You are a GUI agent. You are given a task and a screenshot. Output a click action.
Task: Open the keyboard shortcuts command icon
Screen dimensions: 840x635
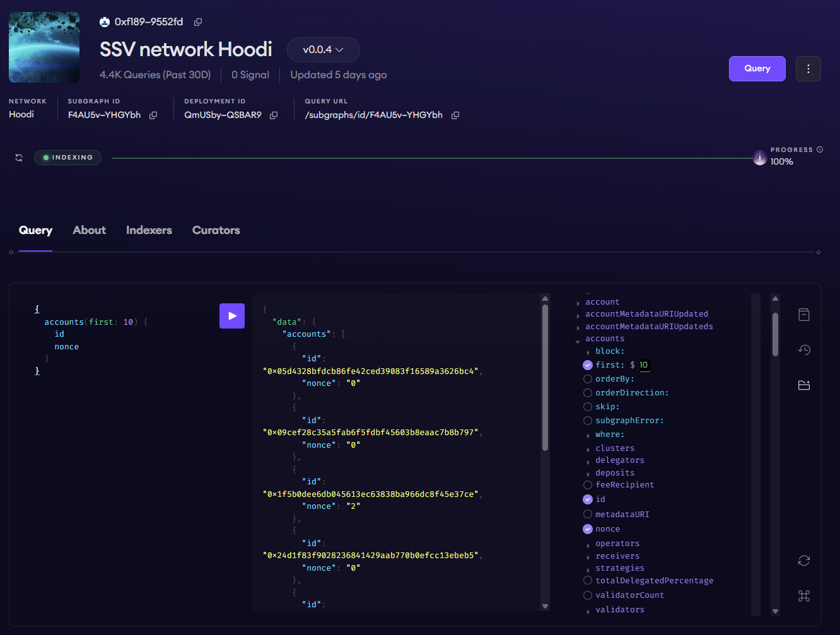point(804,596)
